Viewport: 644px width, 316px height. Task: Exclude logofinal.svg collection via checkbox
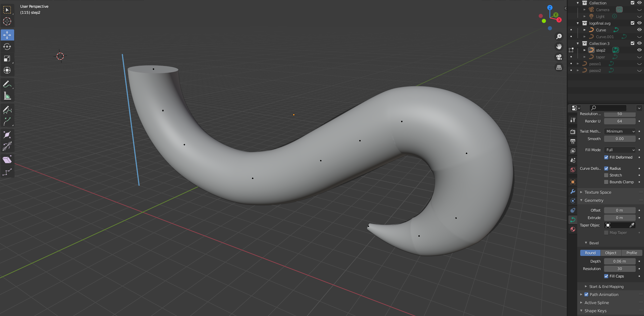click(633, 23)
